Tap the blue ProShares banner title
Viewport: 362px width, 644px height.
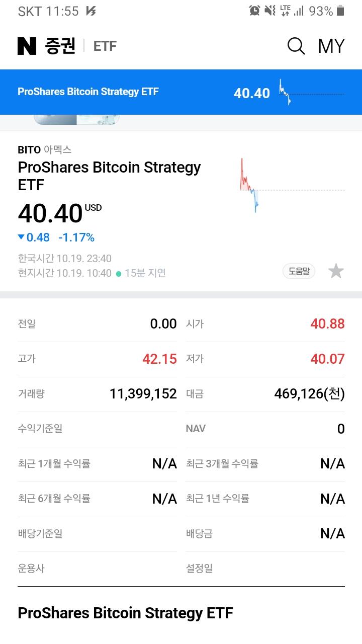88,92
